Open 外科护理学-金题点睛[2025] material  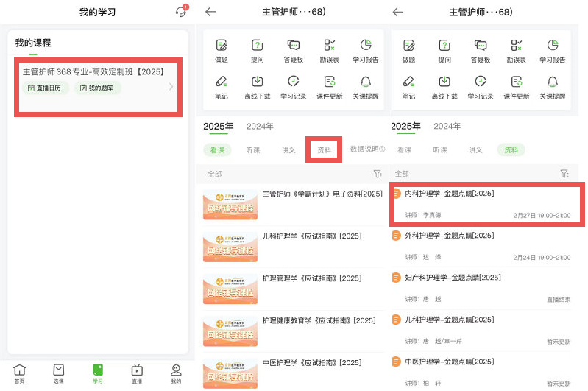click(x=486, y=245)
